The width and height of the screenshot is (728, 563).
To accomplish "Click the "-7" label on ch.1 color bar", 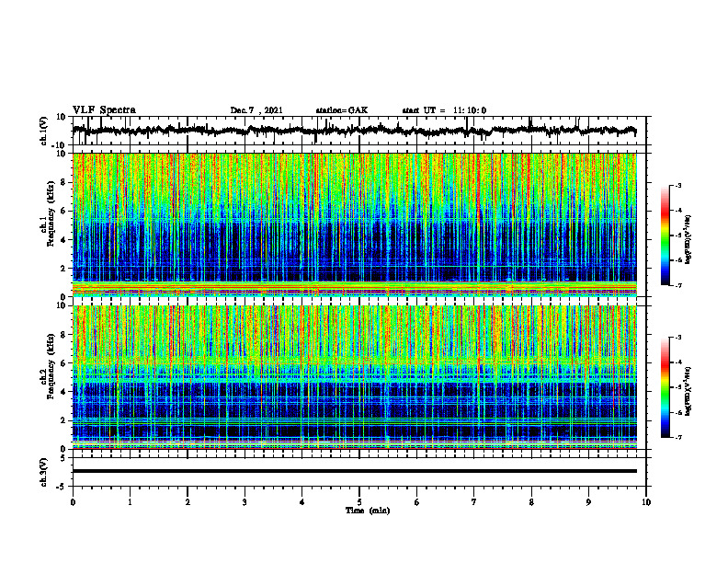I will pos(677,285).
